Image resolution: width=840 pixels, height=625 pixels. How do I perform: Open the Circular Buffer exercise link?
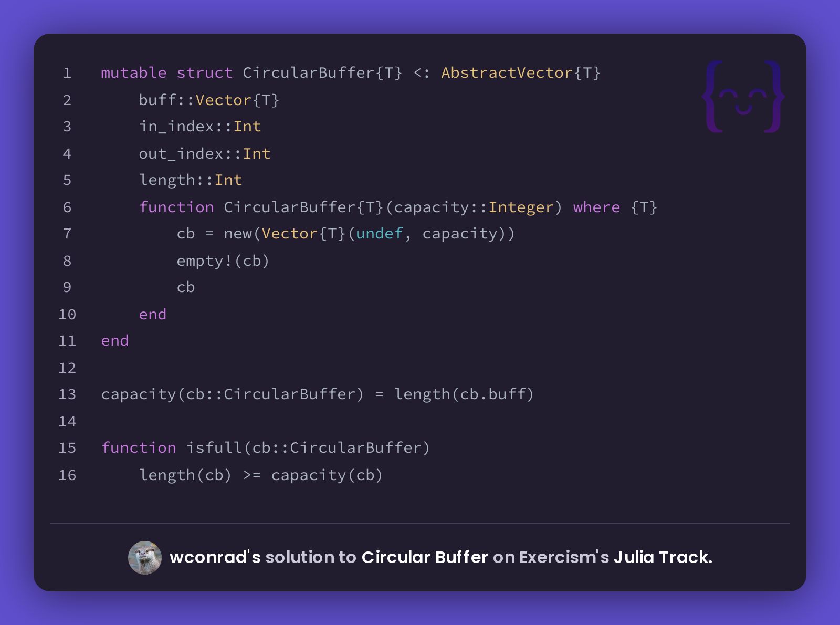point(424,557)
